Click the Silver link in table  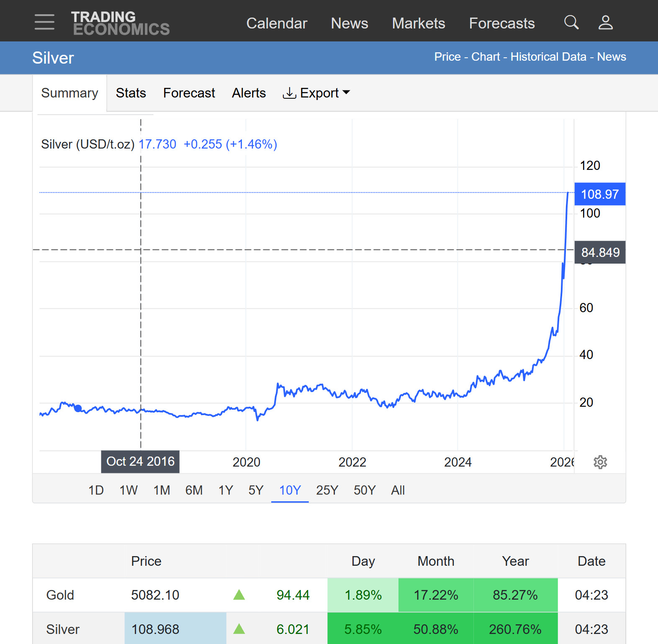coord(63,629)
